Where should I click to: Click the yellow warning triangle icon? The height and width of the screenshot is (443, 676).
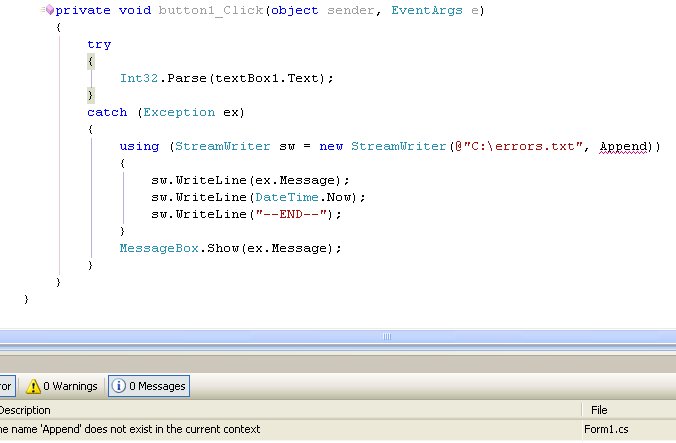[33, 386]
